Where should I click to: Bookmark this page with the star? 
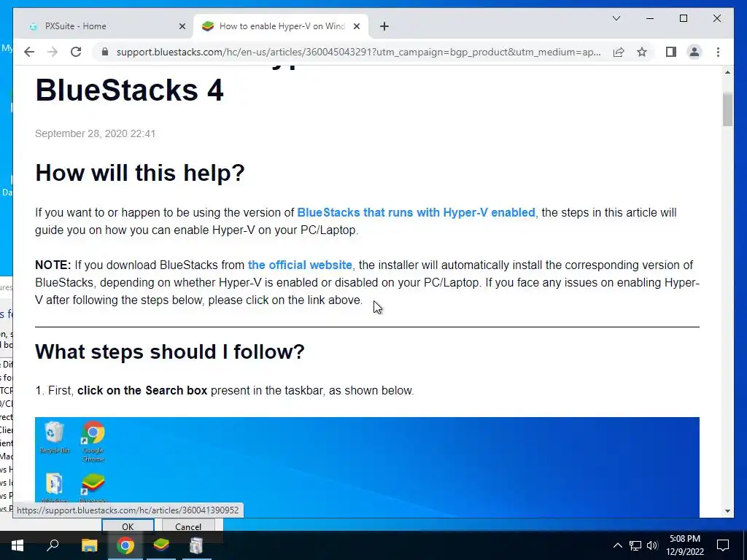[642, 52]
